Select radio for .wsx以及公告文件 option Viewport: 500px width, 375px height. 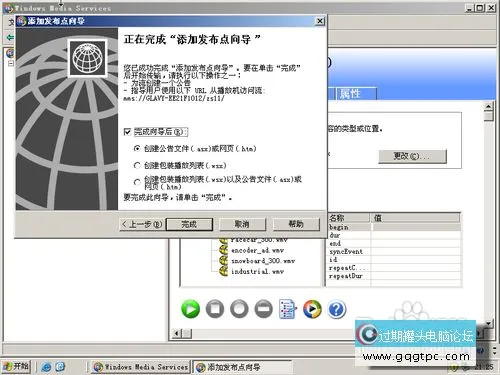tap(137, 182)
